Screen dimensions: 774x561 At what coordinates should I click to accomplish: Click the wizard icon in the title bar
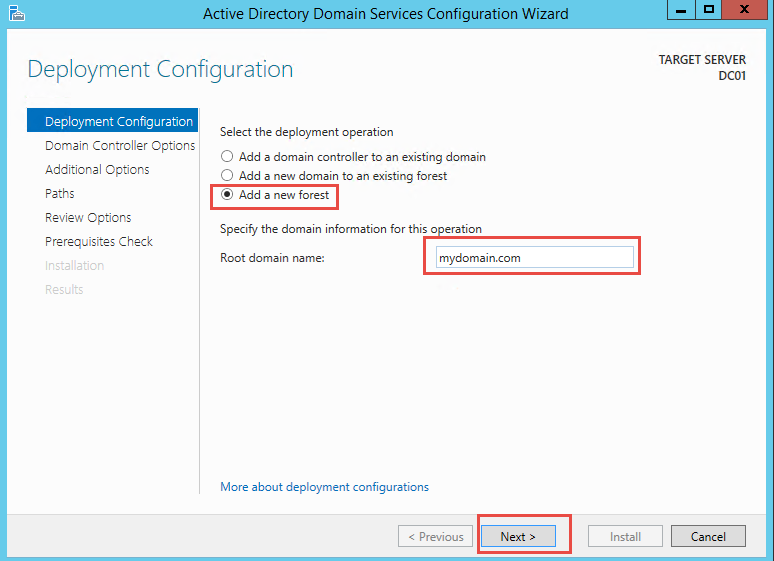[x=16, y=13]
